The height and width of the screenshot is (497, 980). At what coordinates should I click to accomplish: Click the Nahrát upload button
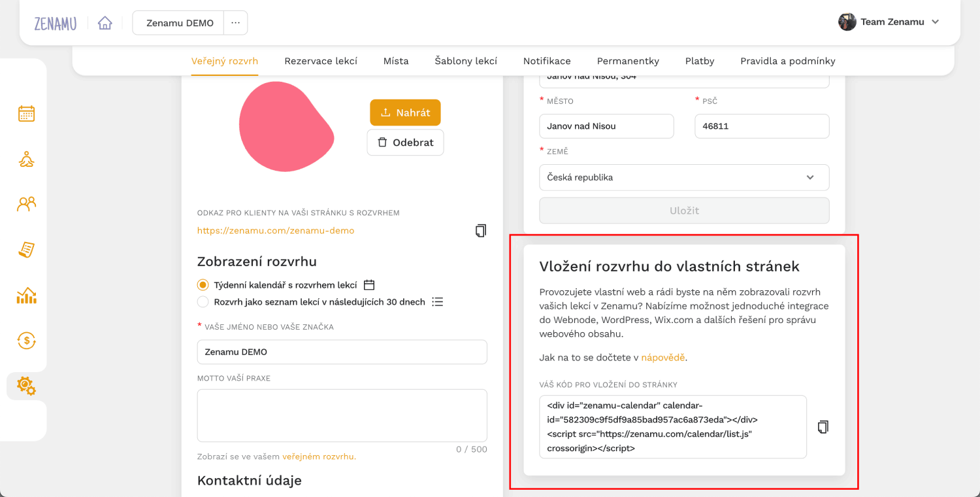405,112
